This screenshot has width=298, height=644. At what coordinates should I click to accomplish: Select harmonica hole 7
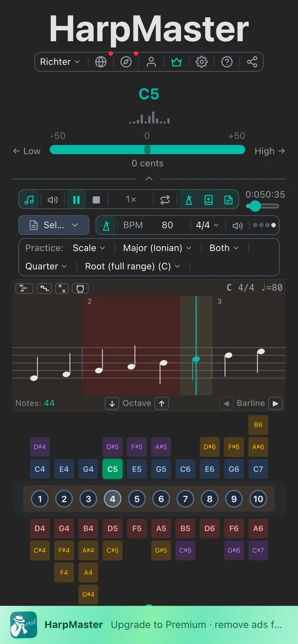click(185, 499)
